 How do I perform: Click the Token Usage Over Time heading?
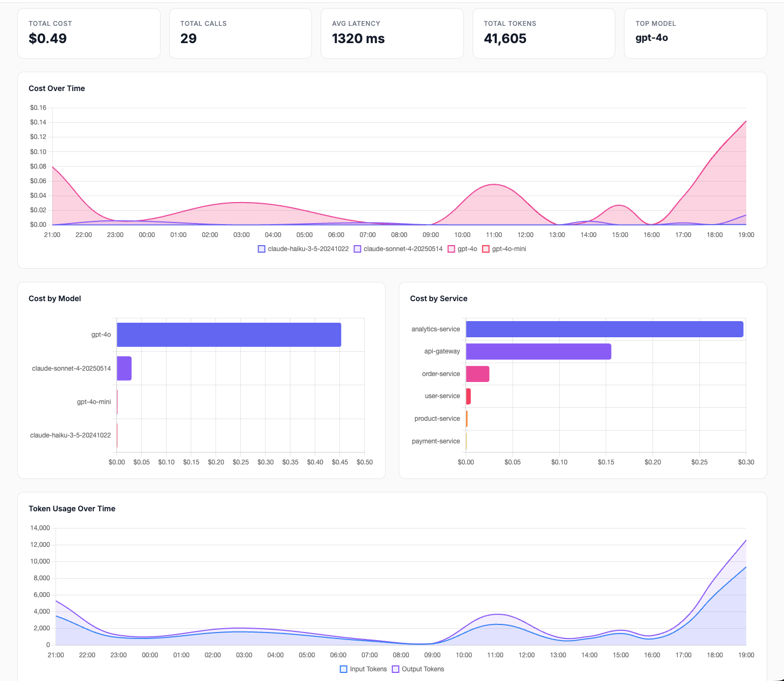72,508
